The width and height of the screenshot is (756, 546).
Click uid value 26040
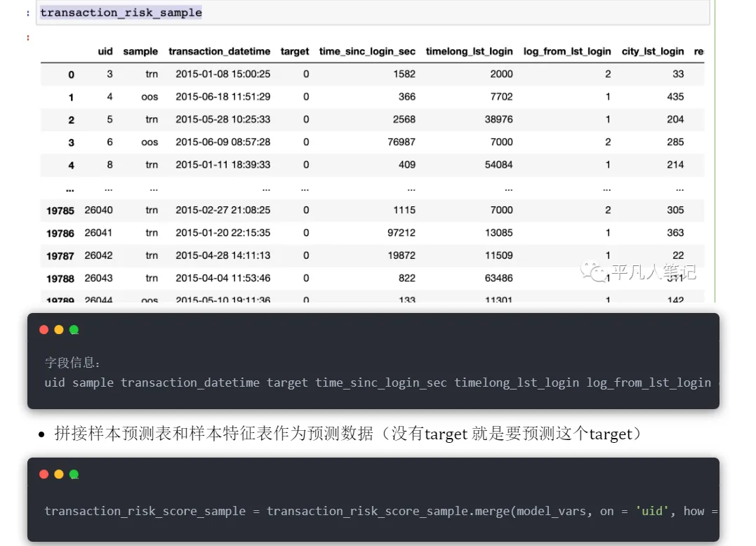(98, 210)
